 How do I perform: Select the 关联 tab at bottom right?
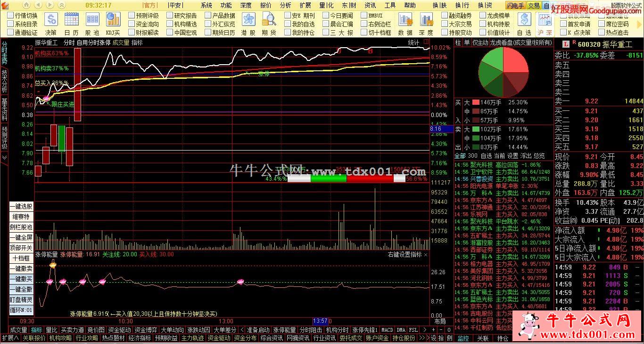click(x=483, y=338)
